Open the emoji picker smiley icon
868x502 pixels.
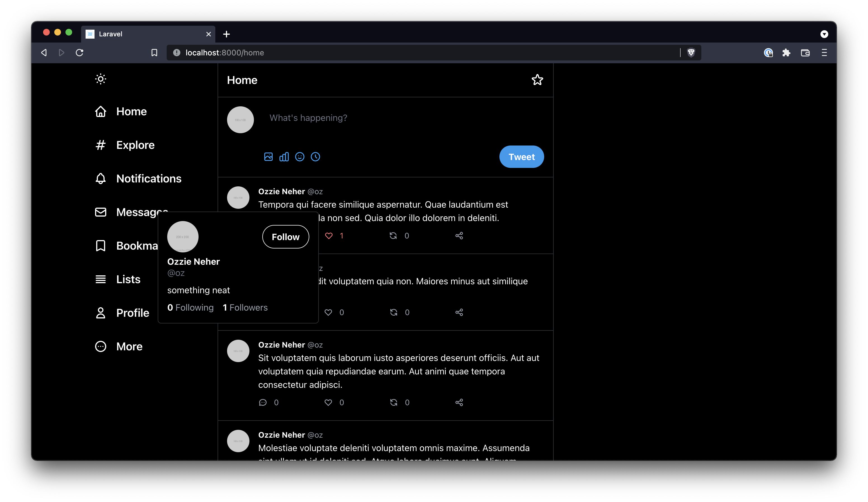click(x=300, y=157)
